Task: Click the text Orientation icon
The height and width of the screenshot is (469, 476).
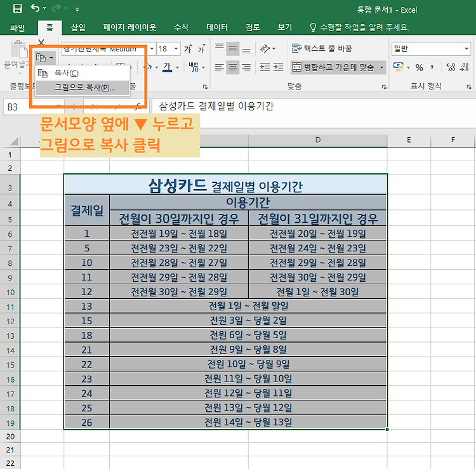Action: point(265,49)
